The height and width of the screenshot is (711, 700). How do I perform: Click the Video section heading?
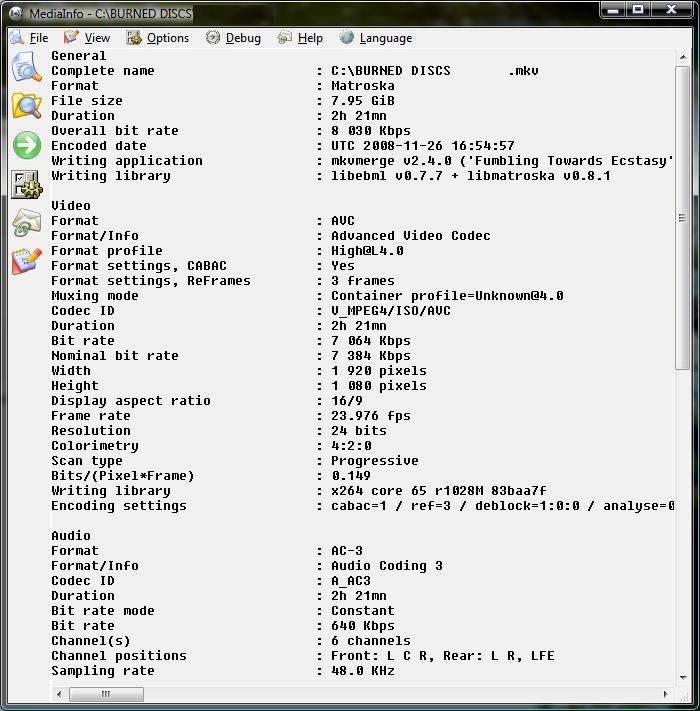[71, 205]
